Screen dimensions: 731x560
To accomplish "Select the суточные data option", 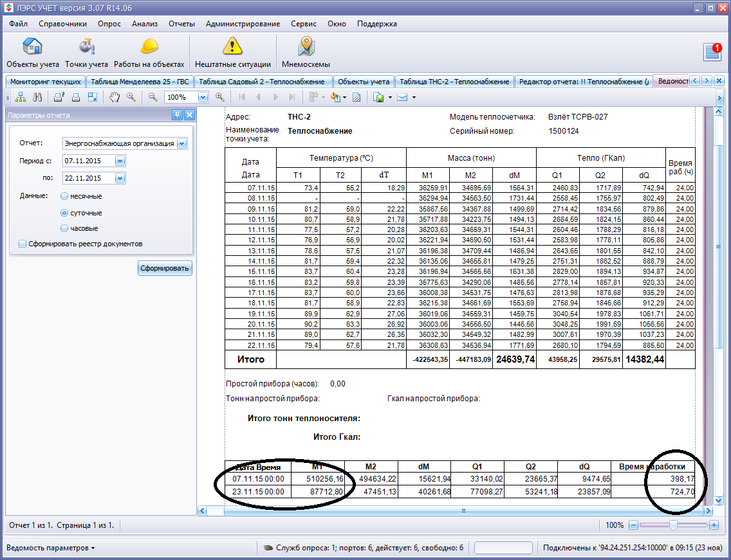I will click(64, 213).
